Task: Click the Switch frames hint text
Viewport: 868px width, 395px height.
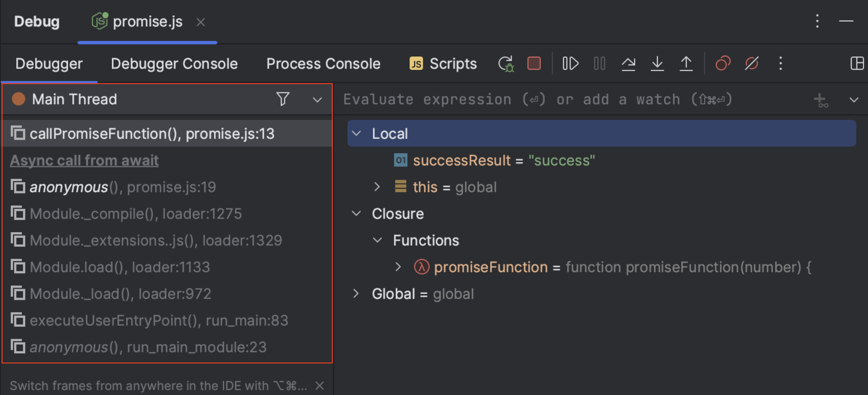Action: (x=158, y=385)
